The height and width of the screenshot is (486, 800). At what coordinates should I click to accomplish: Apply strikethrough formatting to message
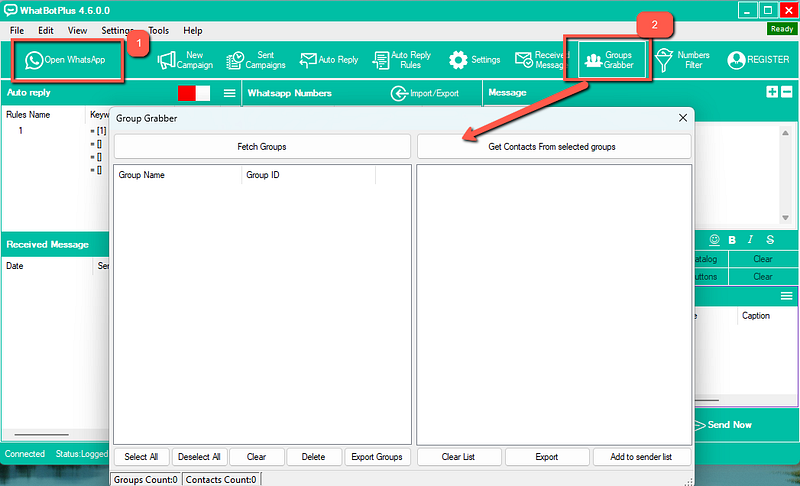[x=770, y=240]
